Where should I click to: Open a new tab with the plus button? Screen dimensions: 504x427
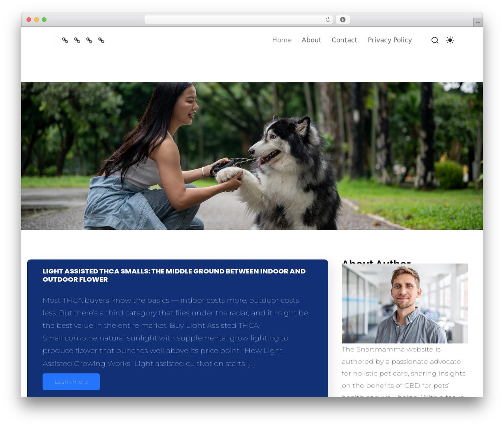point(478,22)
